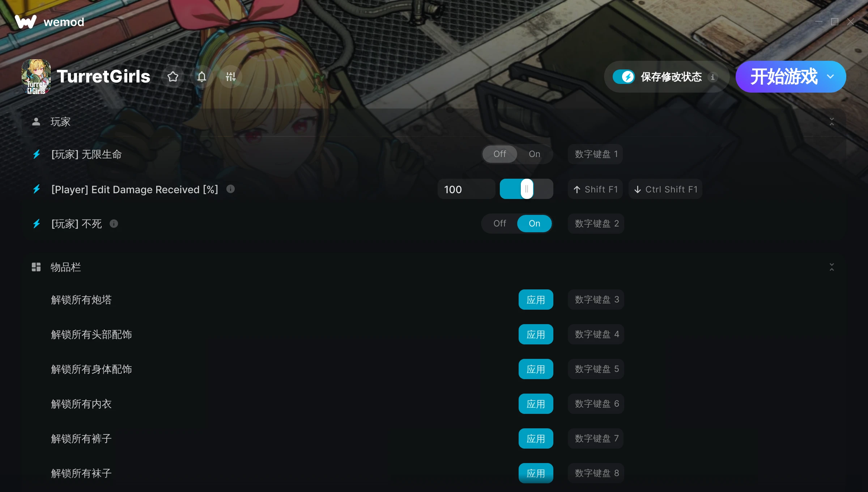Click the TurretGirls game thumbnail icon

[36, 77]
